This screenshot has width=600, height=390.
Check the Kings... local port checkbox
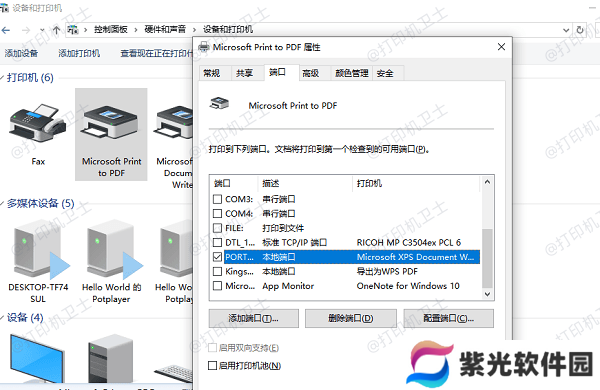[x=217, y=271]
